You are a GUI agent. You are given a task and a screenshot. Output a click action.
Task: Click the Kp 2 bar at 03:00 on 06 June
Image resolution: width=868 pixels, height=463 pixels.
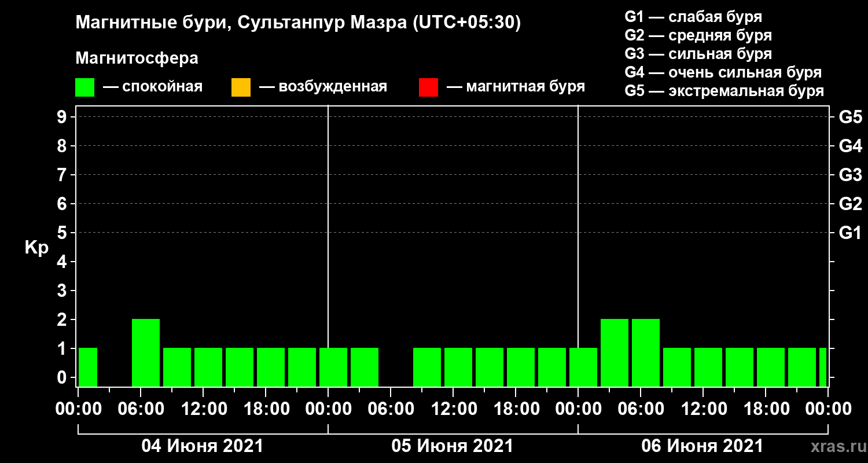(x=615, y=352)
